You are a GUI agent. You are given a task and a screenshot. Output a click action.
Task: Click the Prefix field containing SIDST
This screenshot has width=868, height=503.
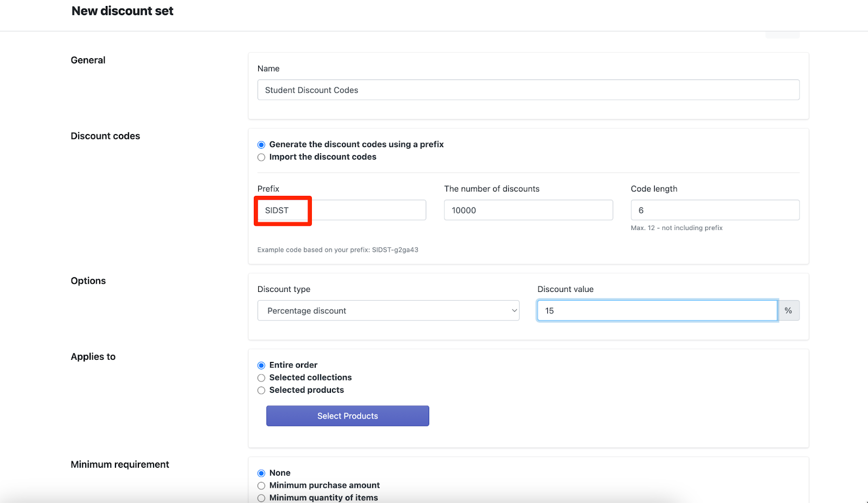[341, 211]
